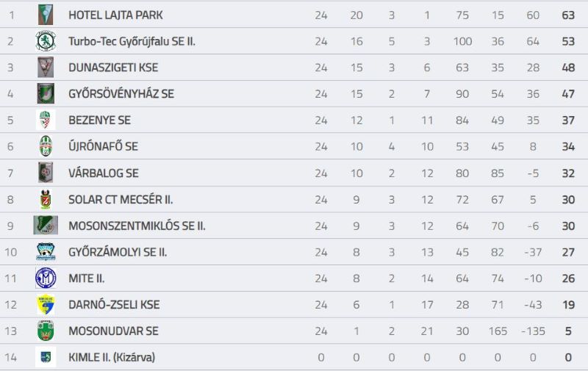588x371 pixels.
Task: Click the Várbalog SE crest icon
Action: (x=46, y=173)
